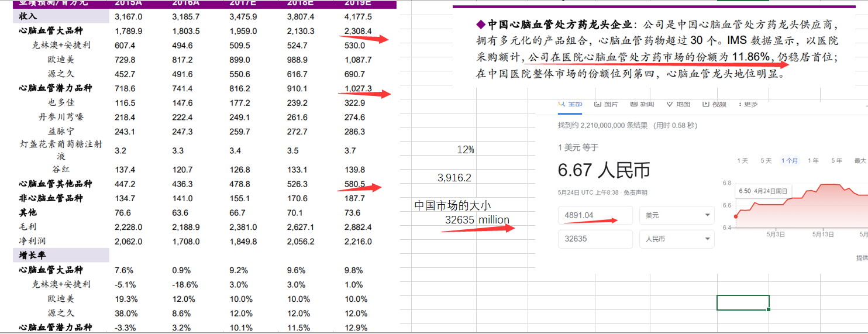The image size is (868, 334).
Task: Select the 最大 chart range
Action: tap(860, 160)
